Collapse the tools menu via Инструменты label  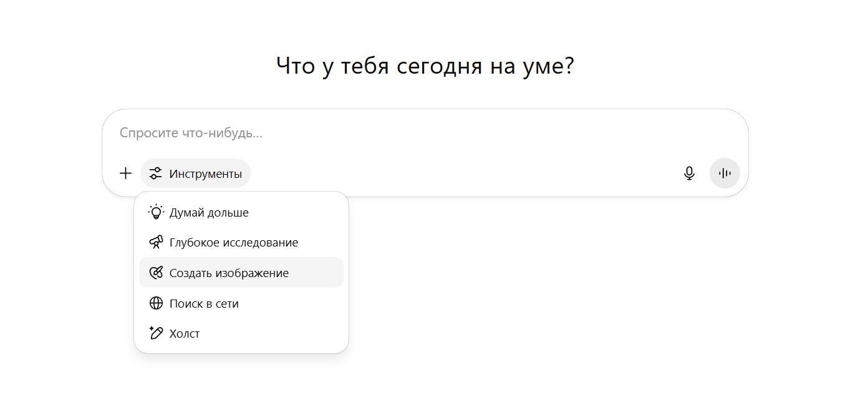coord(205,174)
